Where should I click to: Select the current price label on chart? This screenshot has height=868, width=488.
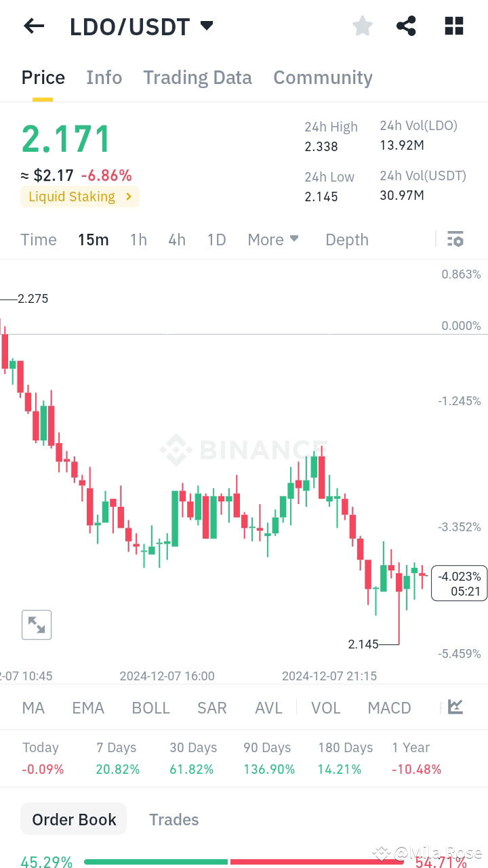coord(459,583)
